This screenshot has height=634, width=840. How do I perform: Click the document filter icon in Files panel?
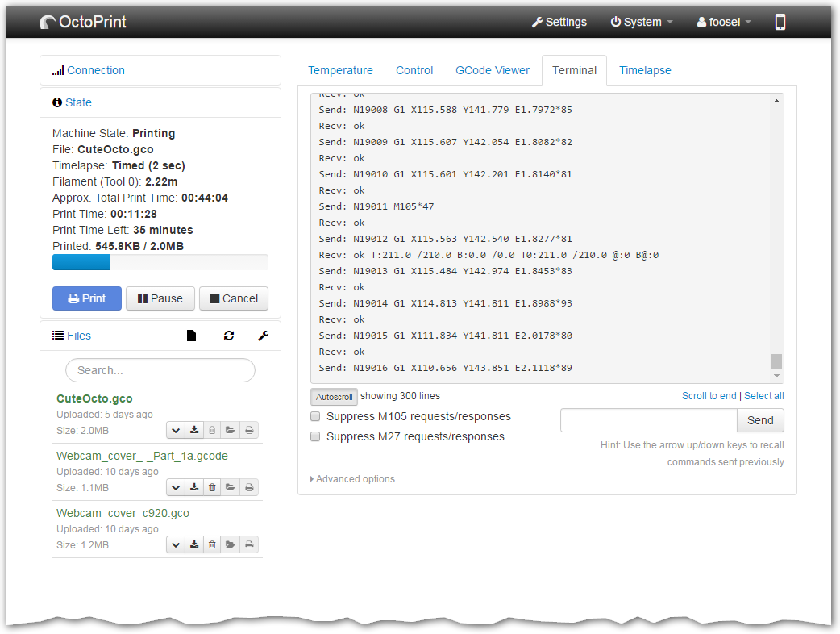pos(191,335)
